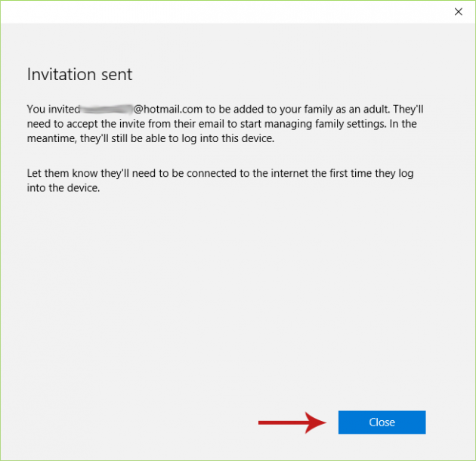Viewport: 476px width, 461px height.
Task: Click the words "You invited"
Action: (53, 108)
